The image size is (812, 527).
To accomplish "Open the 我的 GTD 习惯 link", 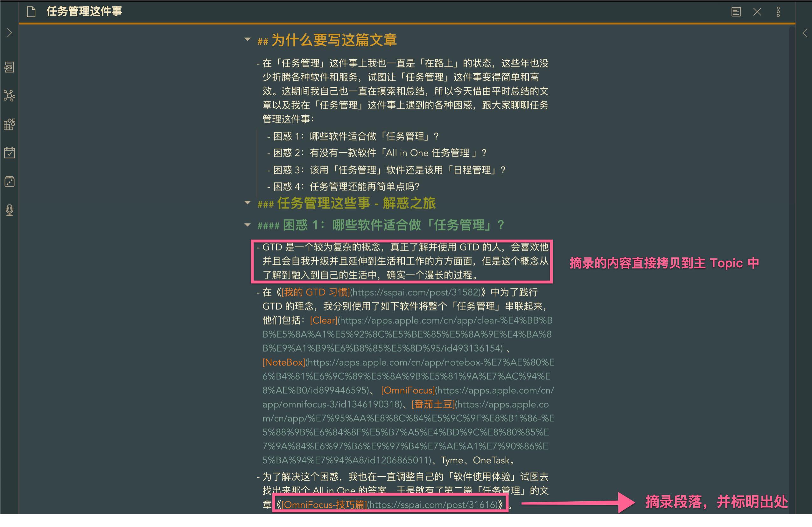I will point(315,292).
